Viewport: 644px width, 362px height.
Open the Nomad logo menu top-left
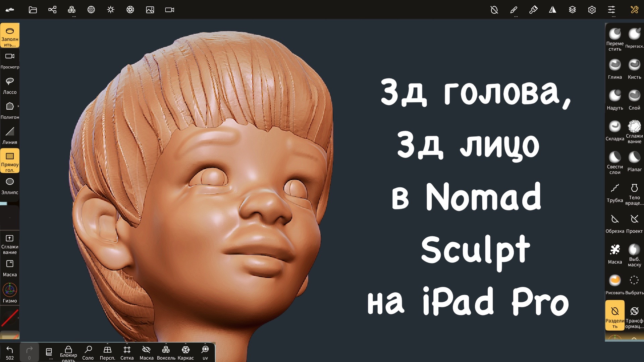[10, 10]
